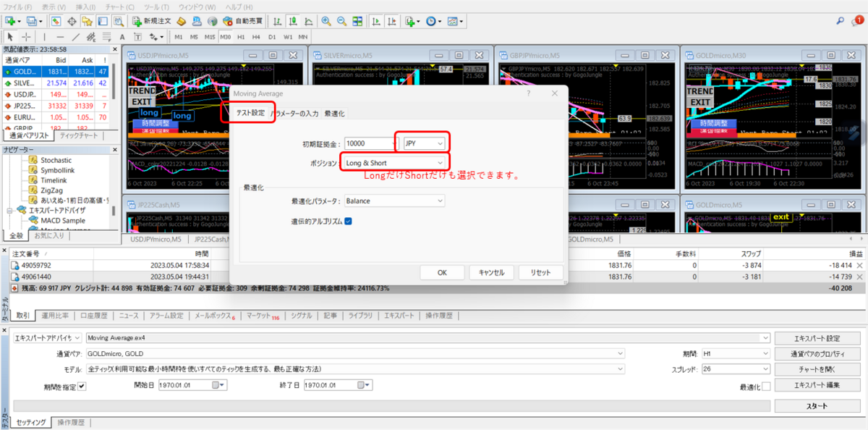
Task: Draw a horizontal line tool
Action: [x=60, y=36]
